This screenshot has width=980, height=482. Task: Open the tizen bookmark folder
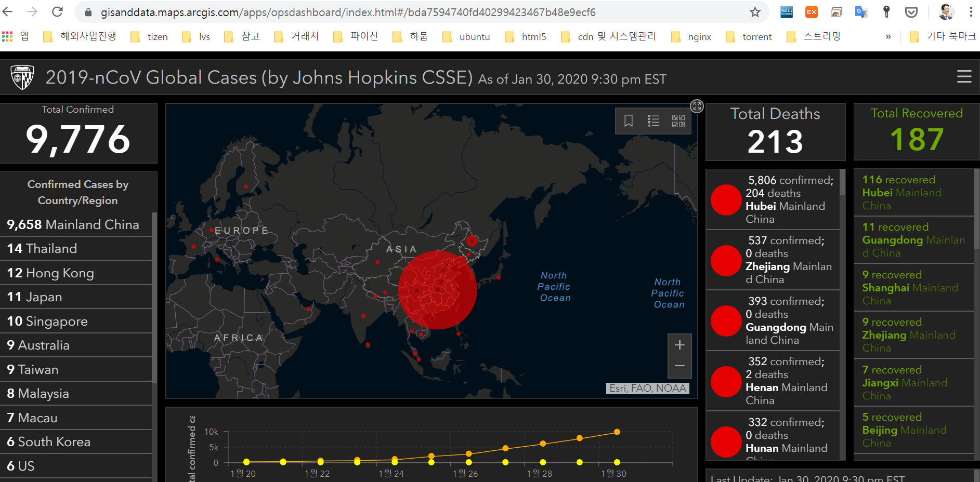click(149, 36)
